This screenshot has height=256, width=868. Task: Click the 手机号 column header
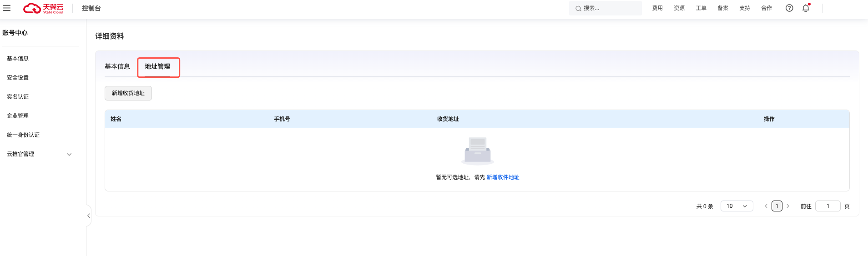282,119
